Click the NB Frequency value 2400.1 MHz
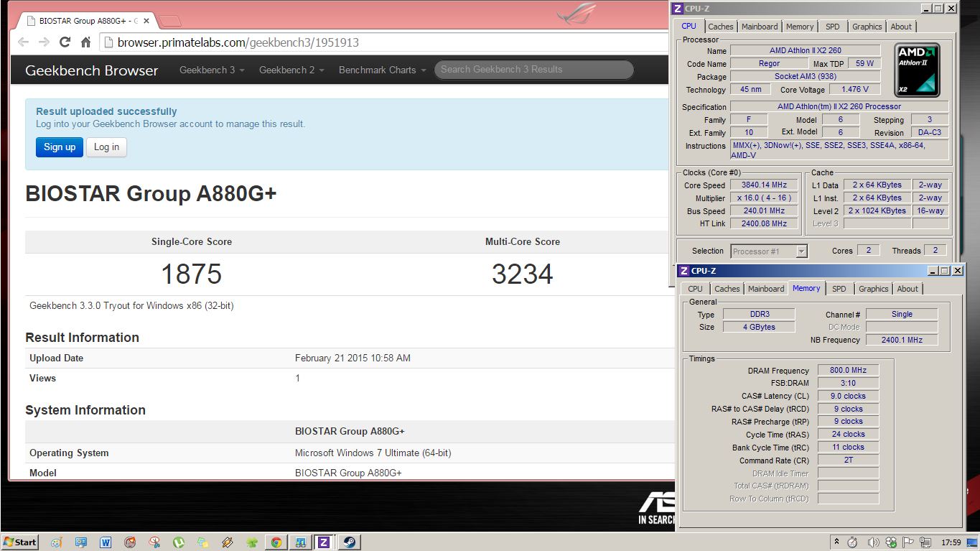The image size is (980, 551). tap(902, 340)
